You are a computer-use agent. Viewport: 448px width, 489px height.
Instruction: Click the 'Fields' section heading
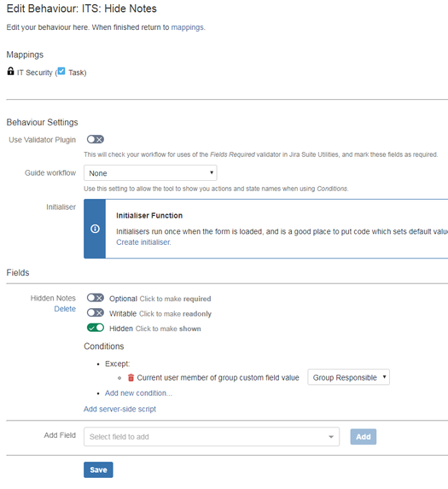click(x=18, y=272)
